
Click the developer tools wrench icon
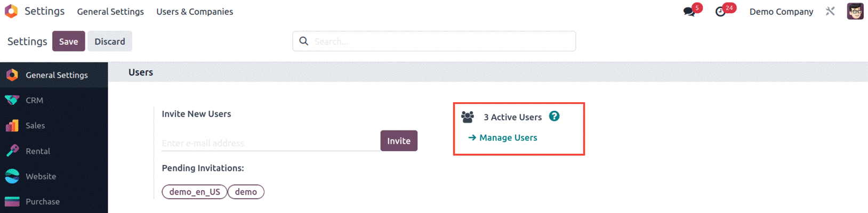(830, 11)
